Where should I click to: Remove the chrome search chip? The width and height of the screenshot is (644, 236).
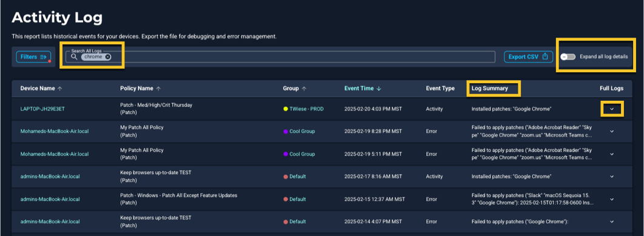(x=107, y=56)
